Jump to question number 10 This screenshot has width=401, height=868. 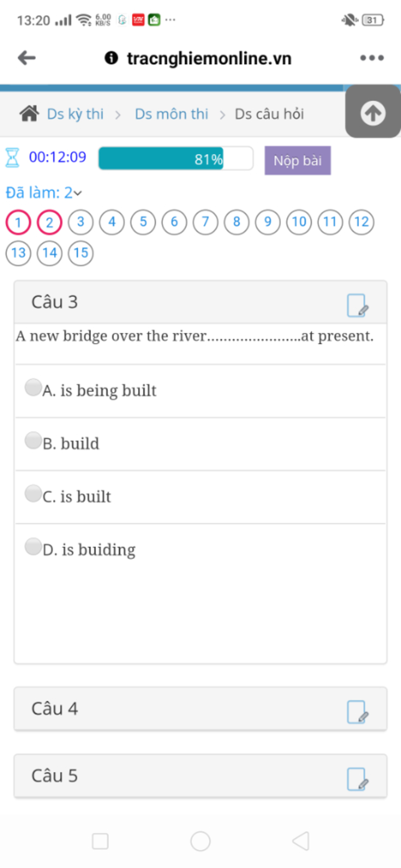tap(299, 222)
